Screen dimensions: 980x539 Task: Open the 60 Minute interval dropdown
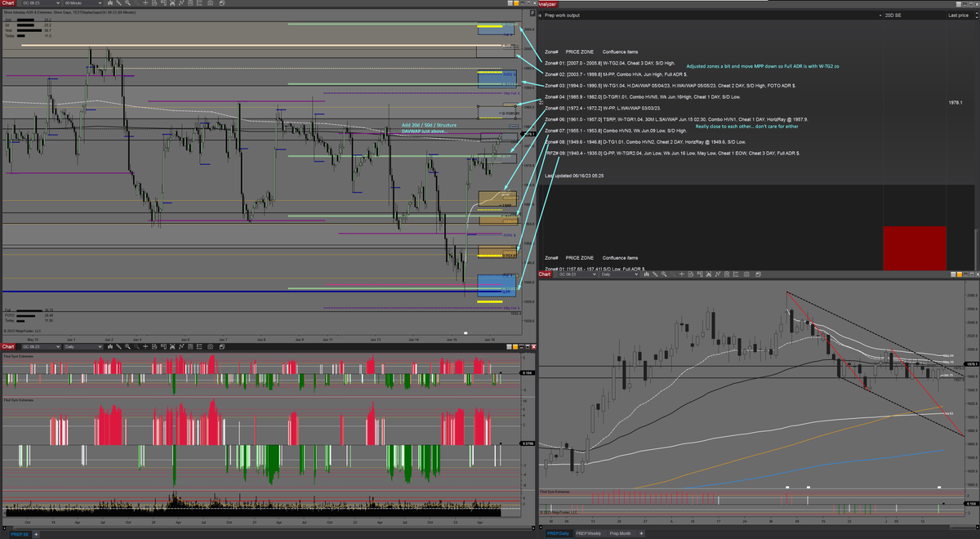pyautogui.click(x=83, y=3)
